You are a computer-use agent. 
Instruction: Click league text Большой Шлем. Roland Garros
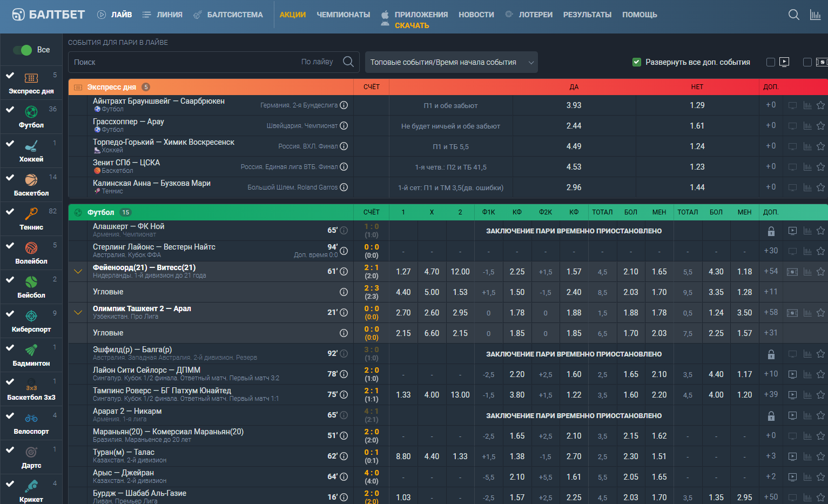coord(293,187)
